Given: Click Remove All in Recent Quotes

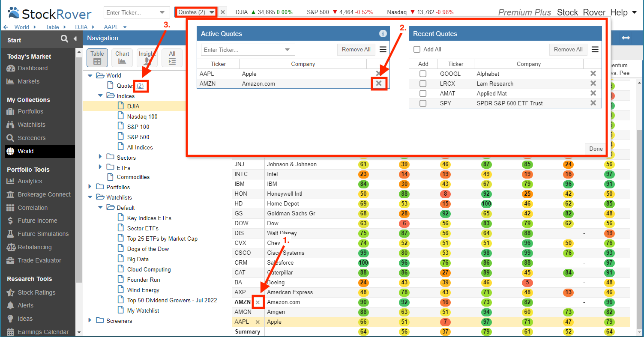Looking at the screenshot, I should [568, 50].
